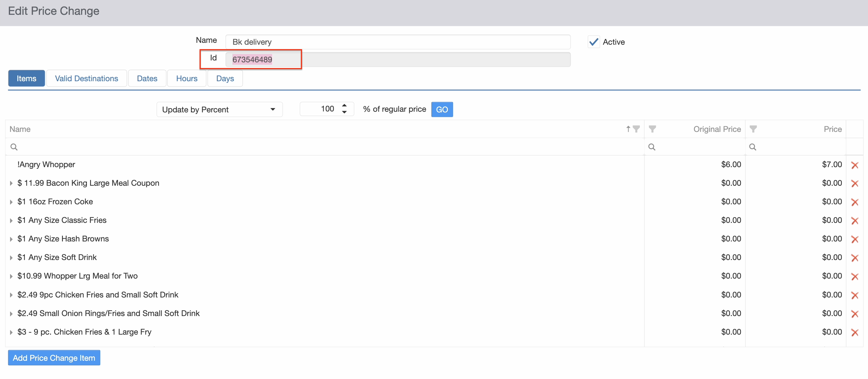This screenshot has width=868, height=379.
Task: Click the Price column search magnifier
Action: coord(752,147)
